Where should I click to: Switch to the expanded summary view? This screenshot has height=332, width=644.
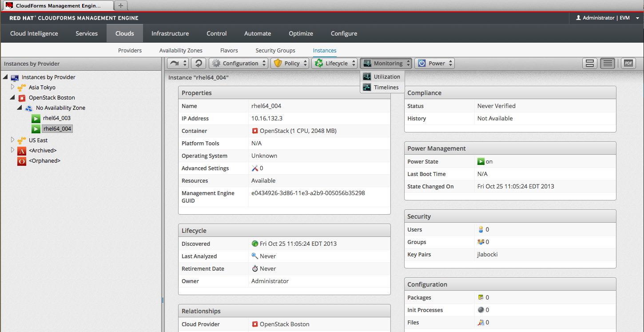tap(590, 64)
